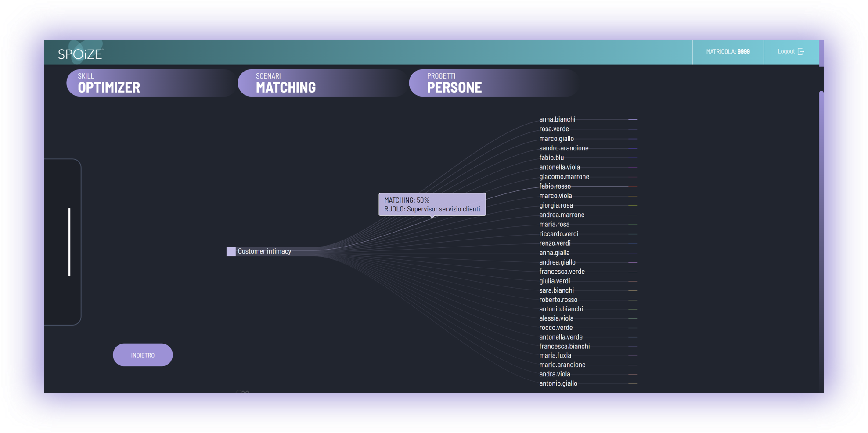The image size is (868, 433).
Task: Select andra.viola in the list
Action: pyautogui.click(x=555, y=374)
